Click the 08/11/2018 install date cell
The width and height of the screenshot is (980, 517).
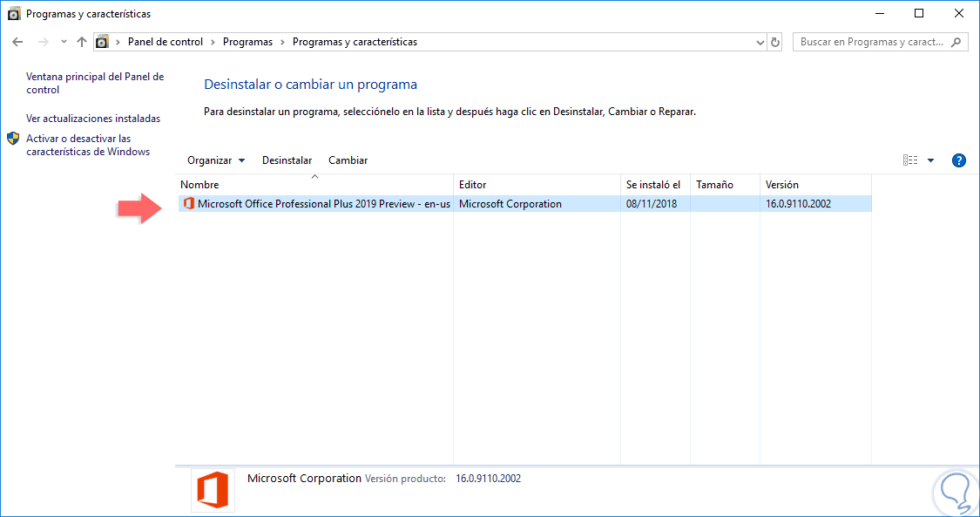point(652,204)
